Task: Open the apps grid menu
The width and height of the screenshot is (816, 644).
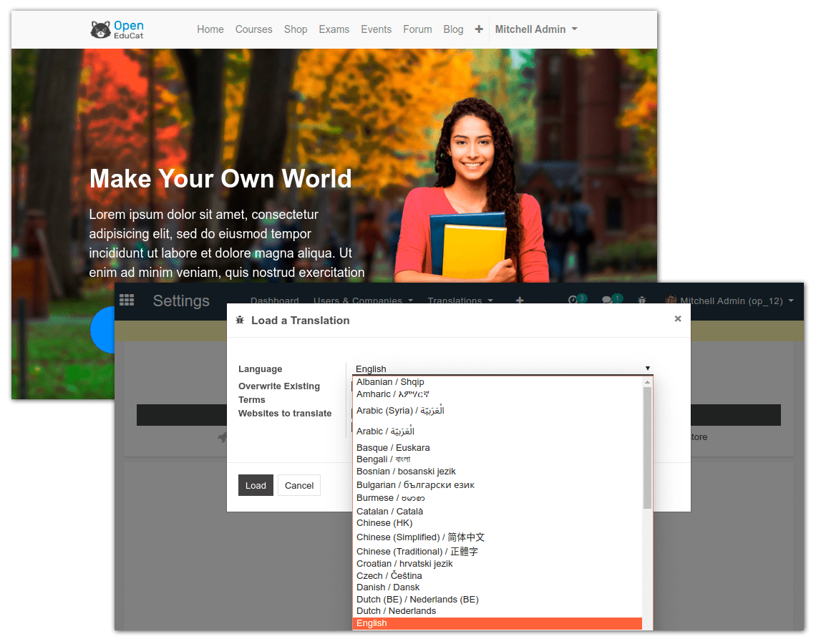Action: (127, 300)
